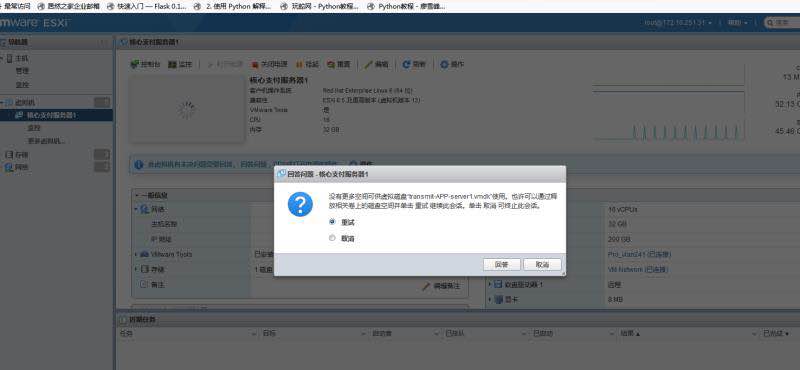Expand the 软盘驱动器 1 hardware row
Viewport: 800px width, 370px height.
click(490, 284)
